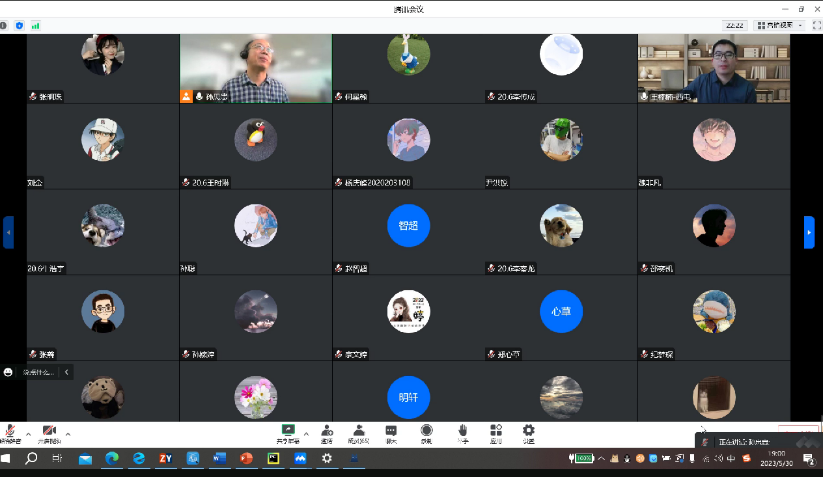Image resolution: width=823 pixels, height=477 pixels.
Task: Open meeting settings gear in toolbar
Action: [x=528, y=432]
